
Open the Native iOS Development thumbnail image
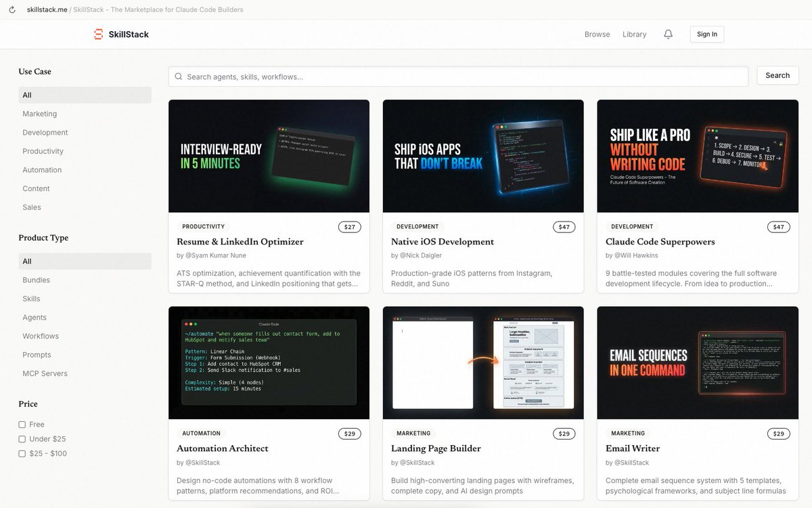[483, 156]
